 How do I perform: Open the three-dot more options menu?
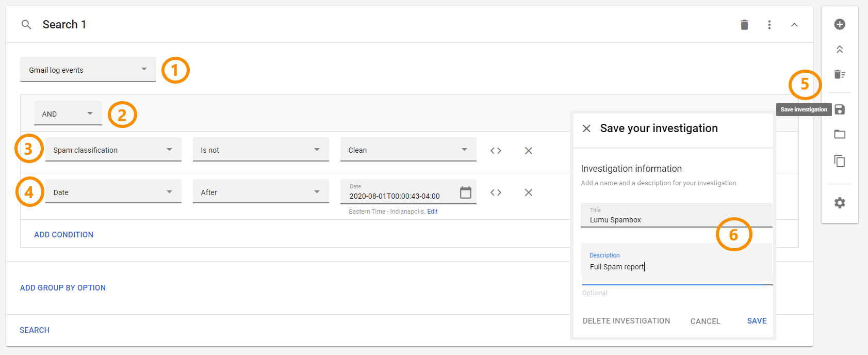click(x=769, y=25)
